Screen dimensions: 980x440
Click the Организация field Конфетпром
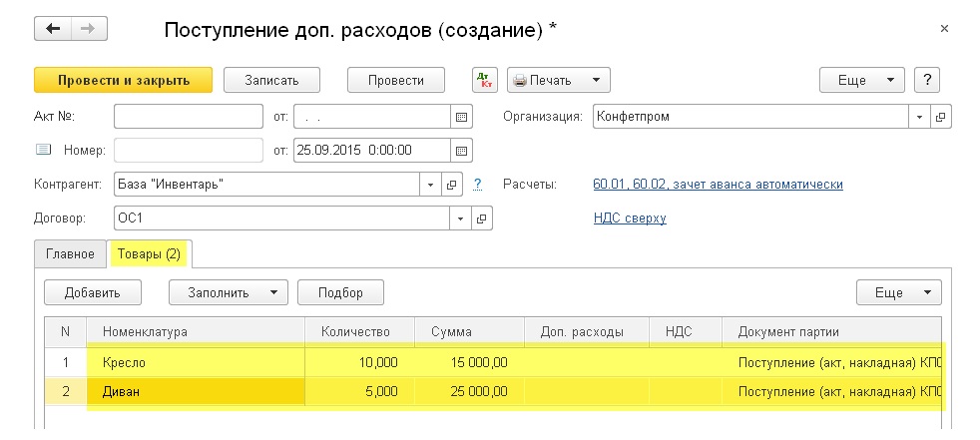751,117
